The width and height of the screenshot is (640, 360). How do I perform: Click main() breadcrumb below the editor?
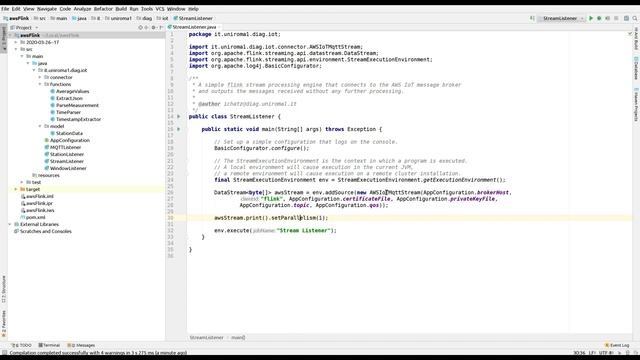point(238,338)
